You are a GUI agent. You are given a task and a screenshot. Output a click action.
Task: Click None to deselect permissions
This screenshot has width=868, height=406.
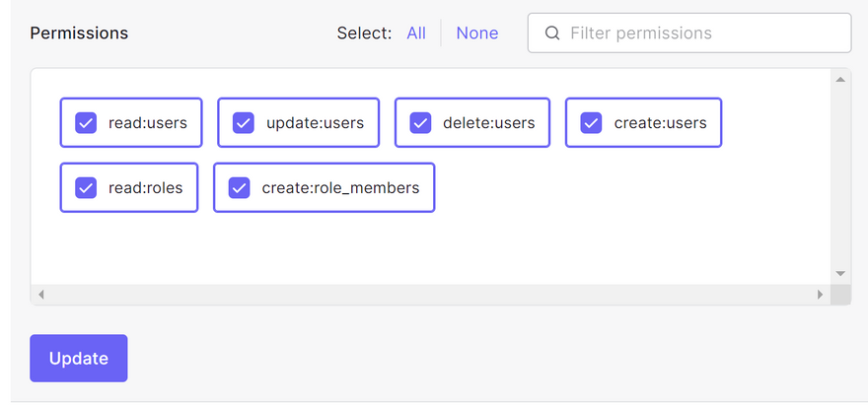click(x=476, y=34)
